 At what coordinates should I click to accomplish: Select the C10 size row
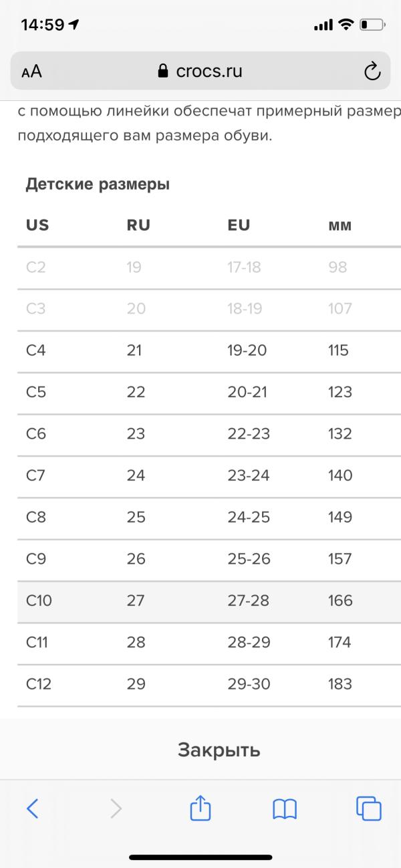coord(209,601)
